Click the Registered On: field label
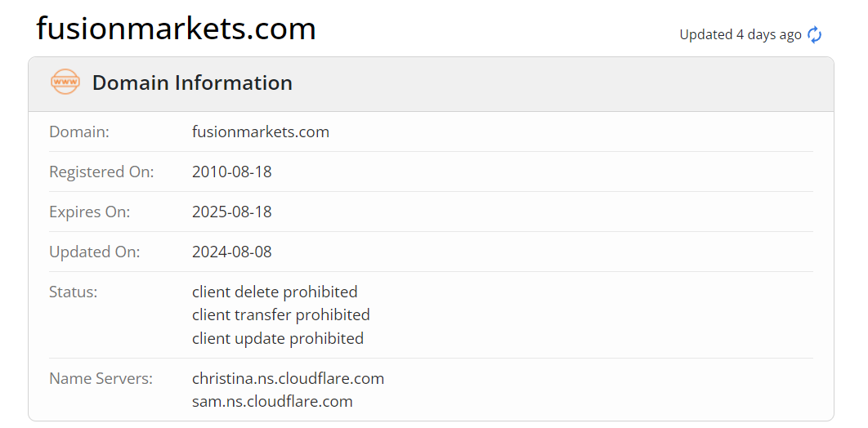The width and height of the screenshot is (868, 428). (x=101, y=172)
